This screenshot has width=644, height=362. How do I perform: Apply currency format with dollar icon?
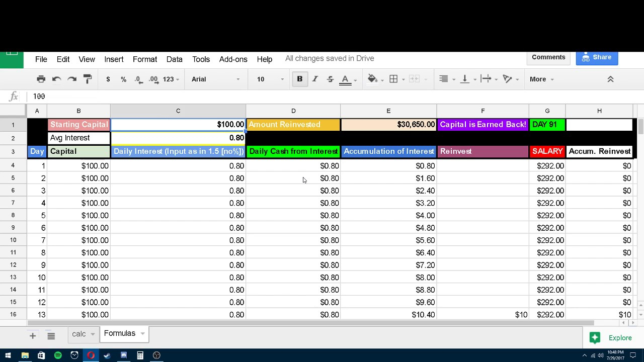pos(108,79)
